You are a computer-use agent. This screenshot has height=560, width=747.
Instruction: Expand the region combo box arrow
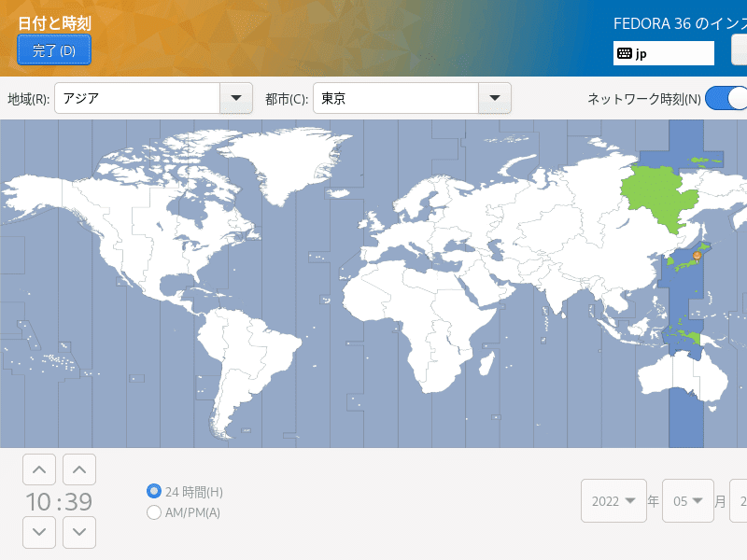pos(236,98)
